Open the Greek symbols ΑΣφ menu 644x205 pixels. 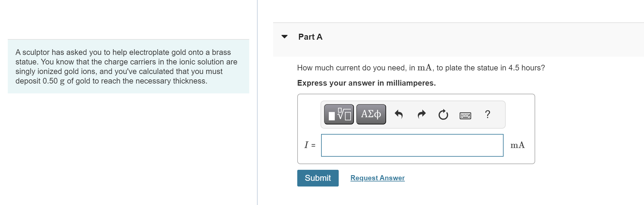(371, 114)
